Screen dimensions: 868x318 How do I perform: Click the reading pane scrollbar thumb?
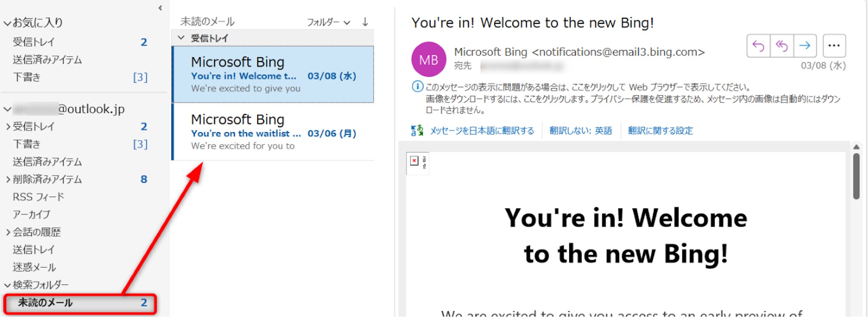tap(856, 176)
